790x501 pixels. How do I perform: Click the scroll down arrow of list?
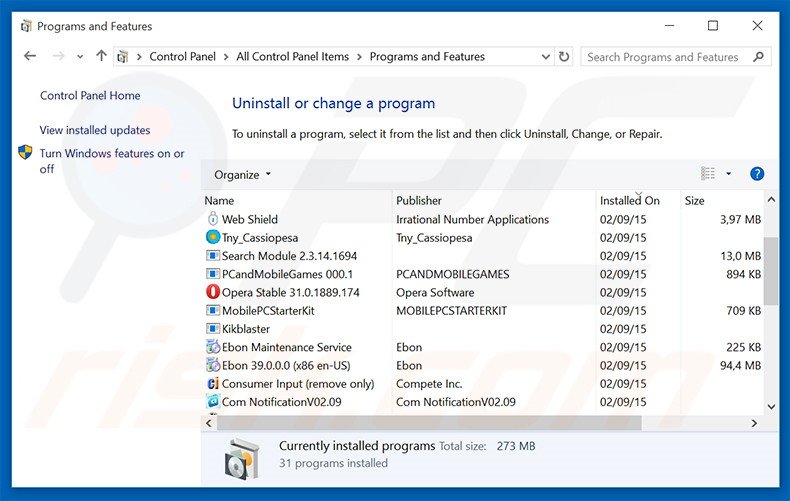point(771,406)
